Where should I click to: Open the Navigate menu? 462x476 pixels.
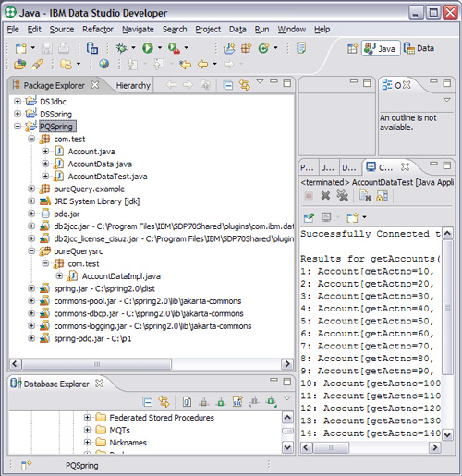[138, 30]
